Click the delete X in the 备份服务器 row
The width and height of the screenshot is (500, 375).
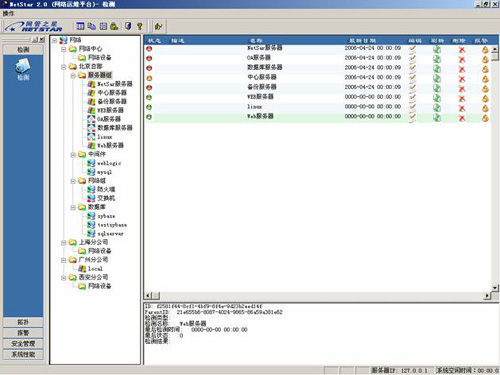[462, 89]
